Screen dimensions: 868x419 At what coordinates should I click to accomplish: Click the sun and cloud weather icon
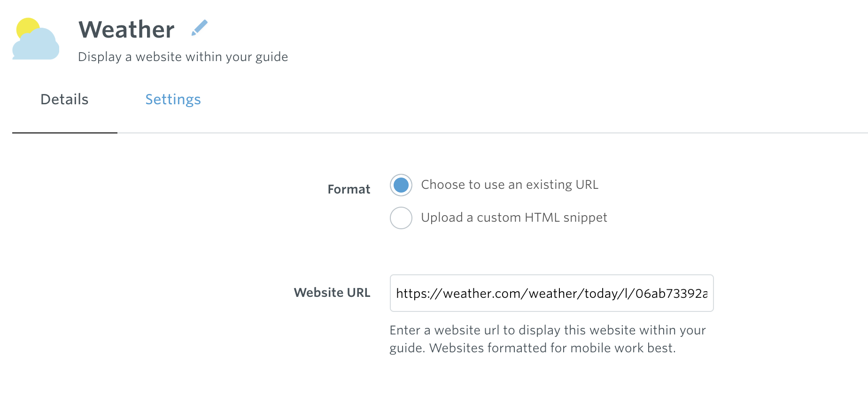pyautogui.click(x=36, y=39)
